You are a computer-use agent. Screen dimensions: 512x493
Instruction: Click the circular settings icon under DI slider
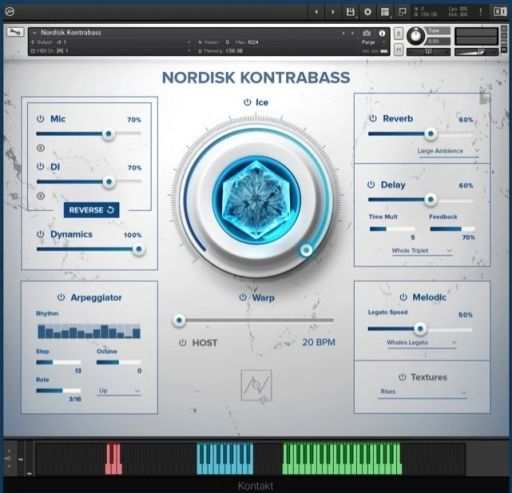click(x=41, y=196)
